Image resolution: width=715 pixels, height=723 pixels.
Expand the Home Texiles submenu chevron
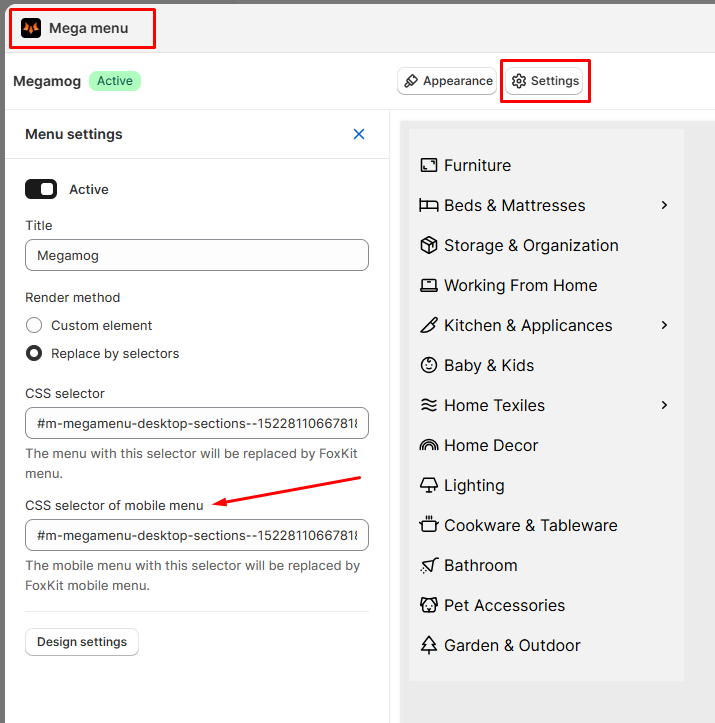(x=664, y=405)
